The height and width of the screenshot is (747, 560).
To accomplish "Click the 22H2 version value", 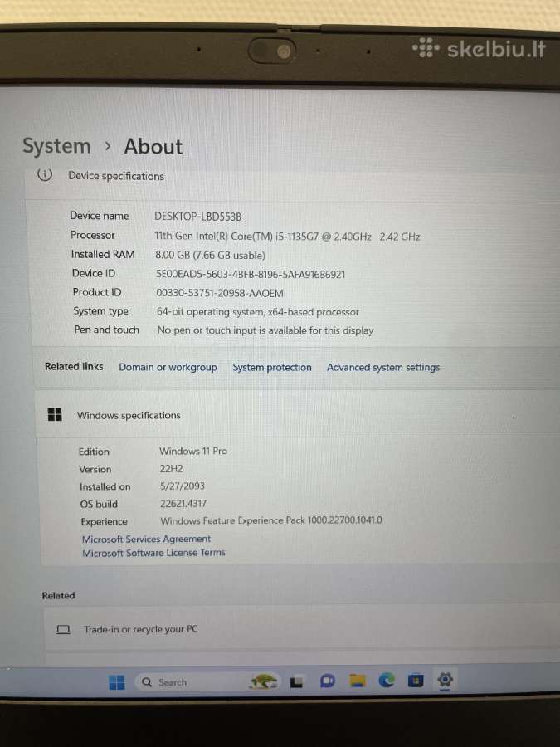I will [x=171, y=468].
